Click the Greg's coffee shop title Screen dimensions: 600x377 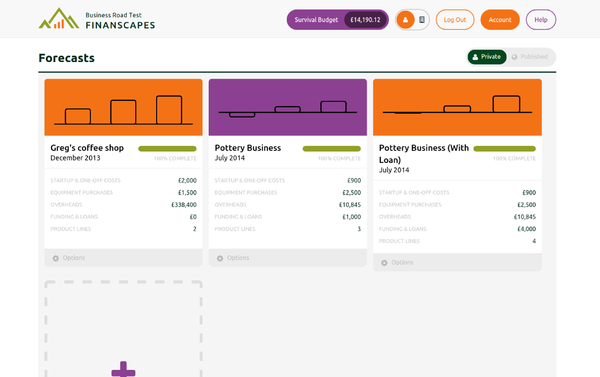(x=87, y=148)
